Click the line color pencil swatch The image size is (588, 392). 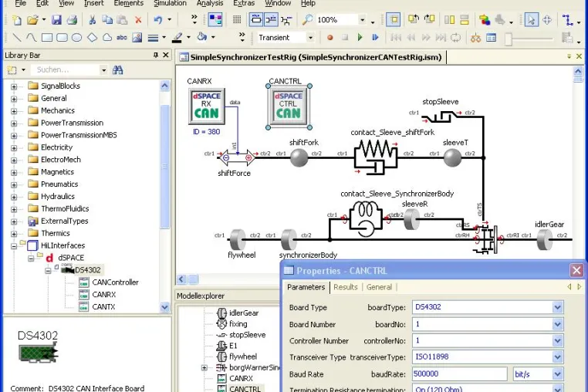coord(177,38)
